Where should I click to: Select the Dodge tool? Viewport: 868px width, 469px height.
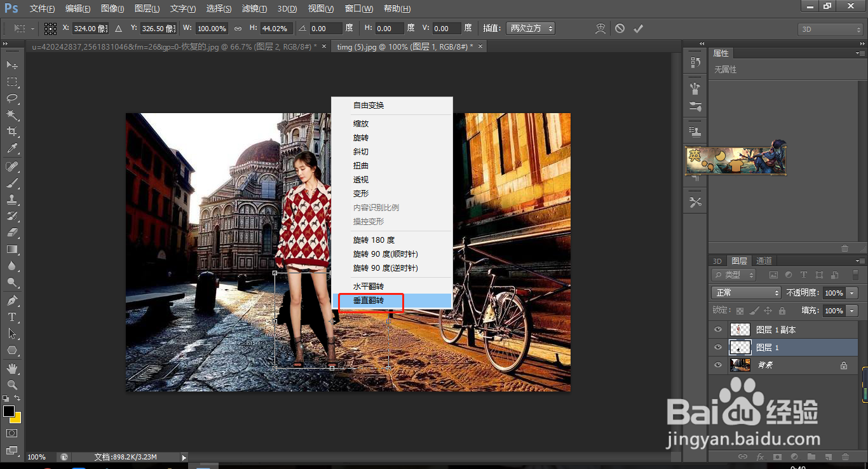(x=12, y=282)
